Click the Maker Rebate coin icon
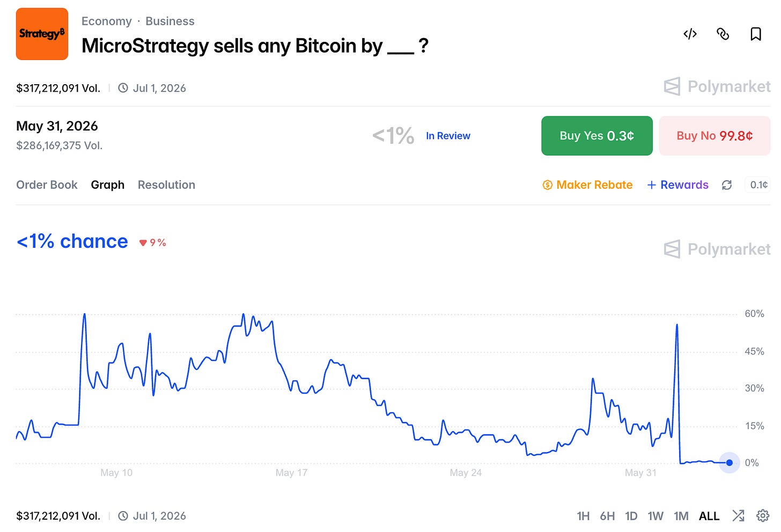 547,185
